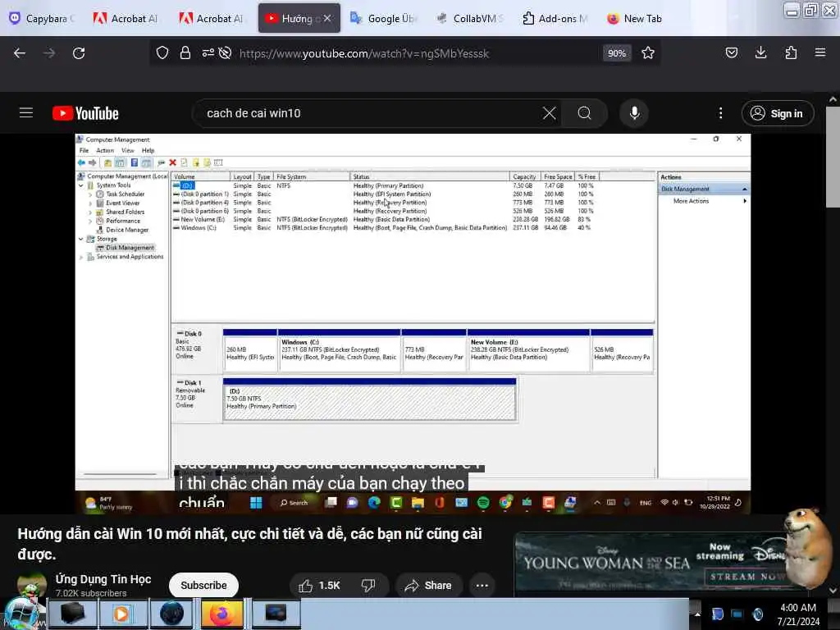This screenshot has height=630, width=840.
Task: Switch to the CollabVM tab
Action: click(470, 18)
